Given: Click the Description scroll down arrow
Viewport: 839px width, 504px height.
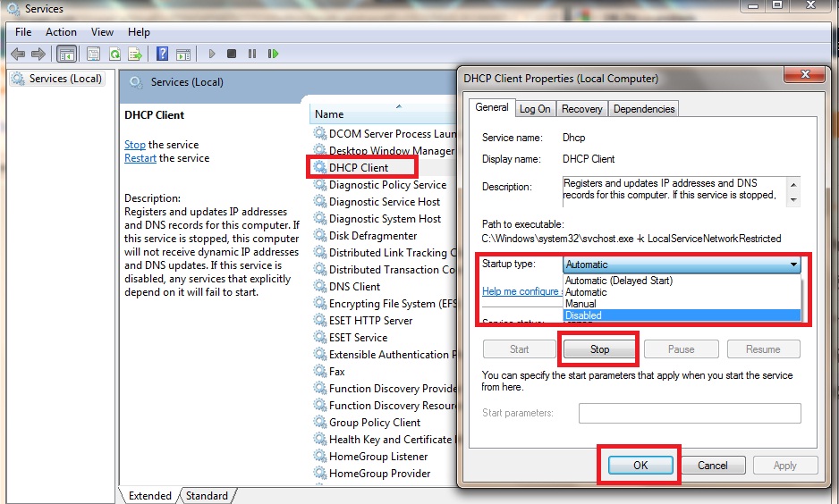Looking at the screenshot, I should pyautogui.click(x=793, y=200).
